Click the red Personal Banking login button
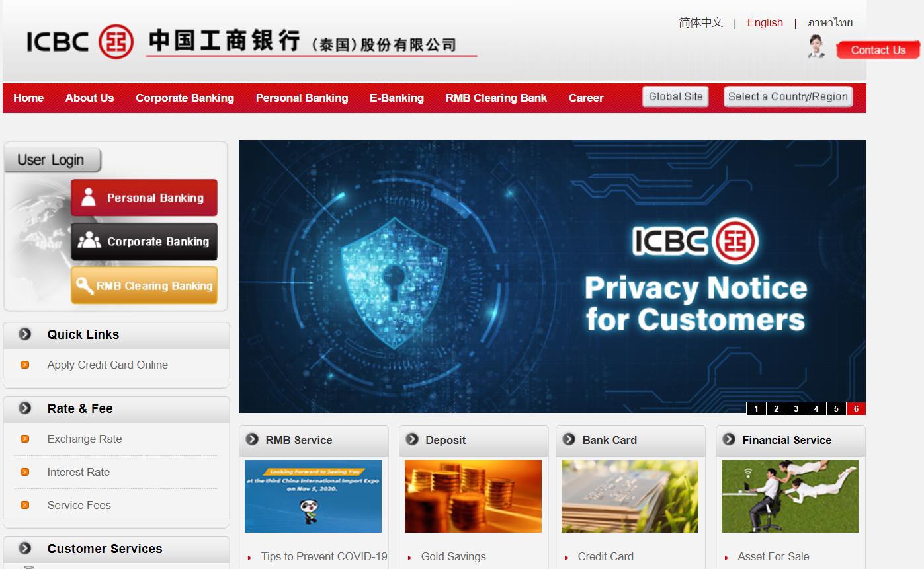The image size is (924, 569). click(x=144, y=198)
